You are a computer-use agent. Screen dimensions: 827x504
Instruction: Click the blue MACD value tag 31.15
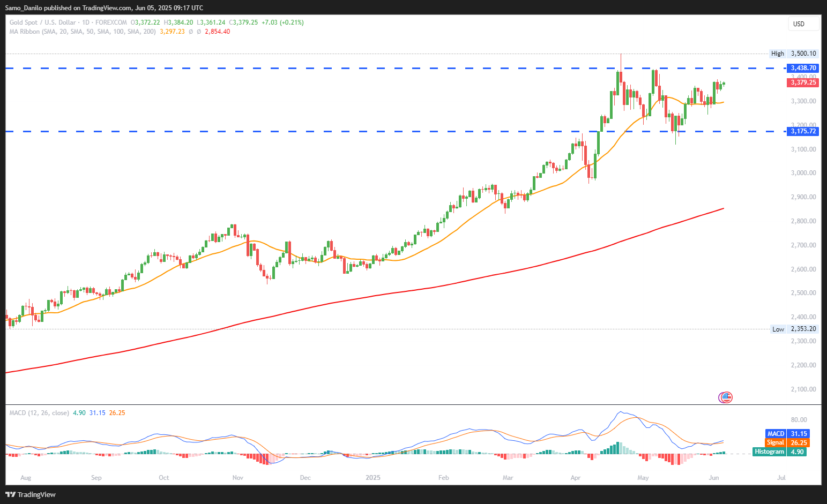787,434
